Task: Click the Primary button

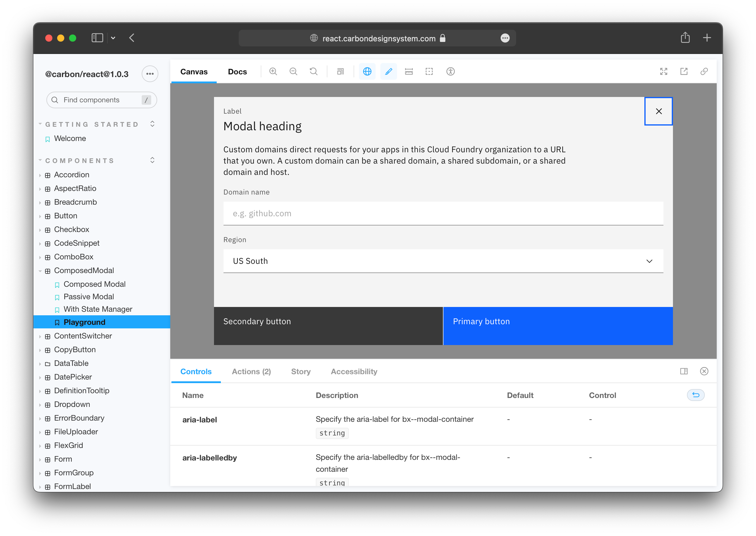Action: [x=558, y=326]
